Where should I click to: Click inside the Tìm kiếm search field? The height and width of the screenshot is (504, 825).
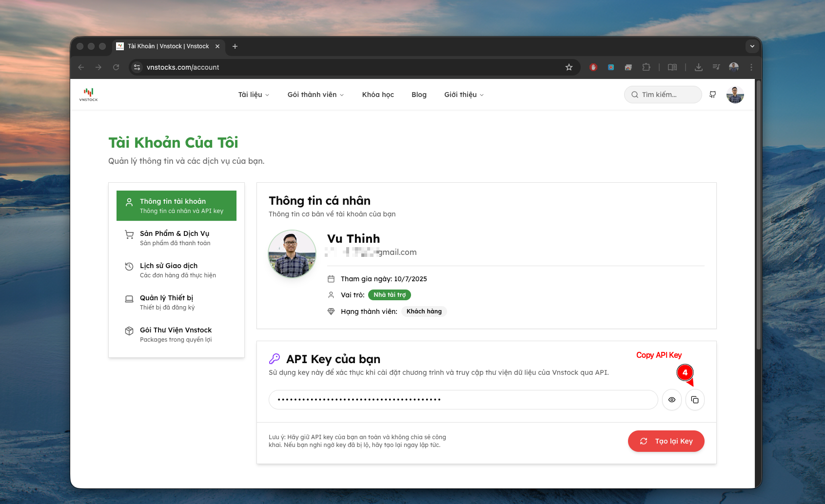coord(662,95)
